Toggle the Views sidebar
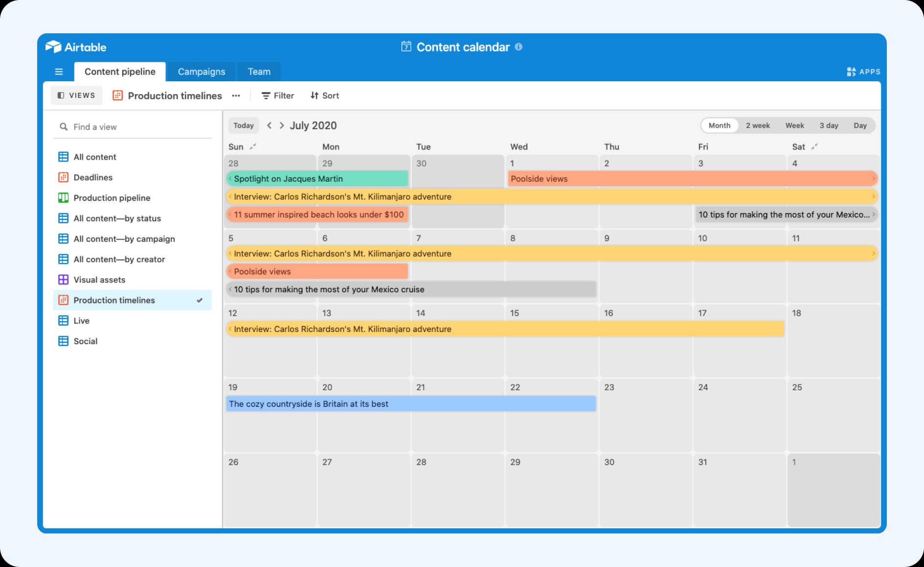 (76, 95)
